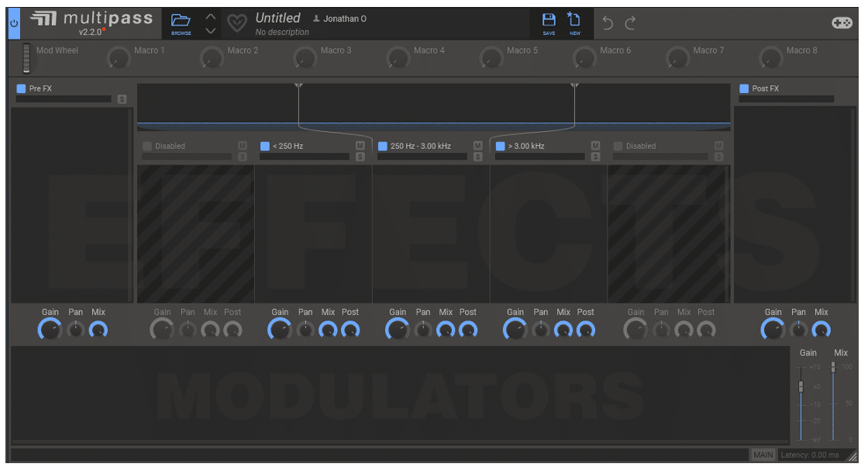Toggle the Pre FX checkbox
This screenshot has height=474, width=868.
(20, 88)
